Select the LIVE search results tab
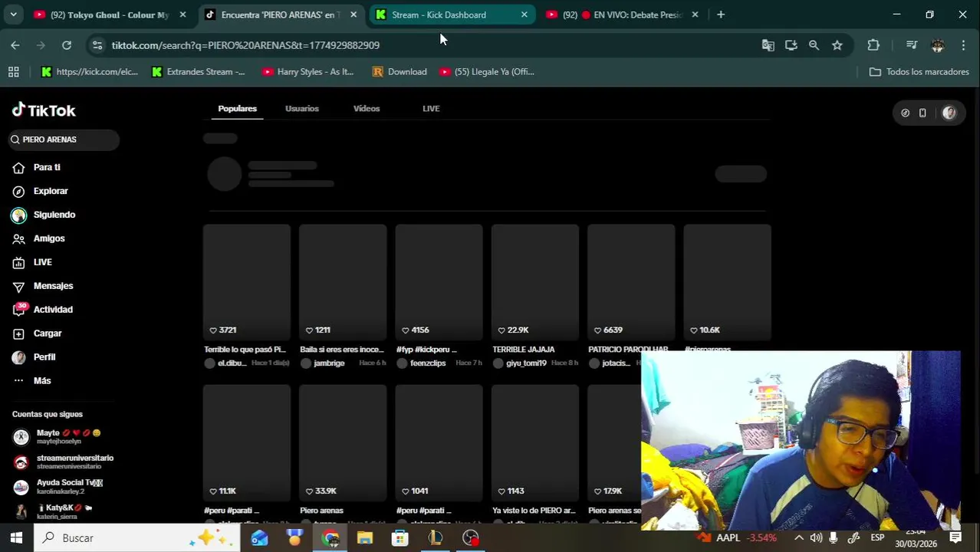Image resolution: width=980 pixels, height=552 pixels. point(431,108)
